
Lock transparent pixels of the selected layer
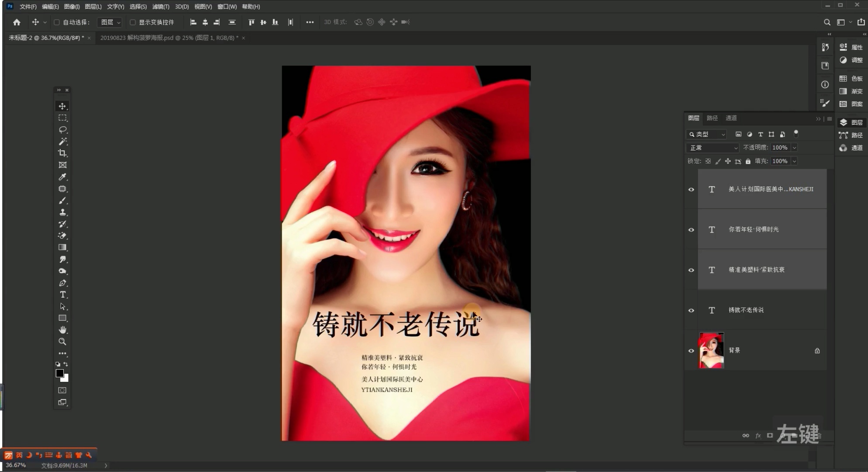(708, 161)
